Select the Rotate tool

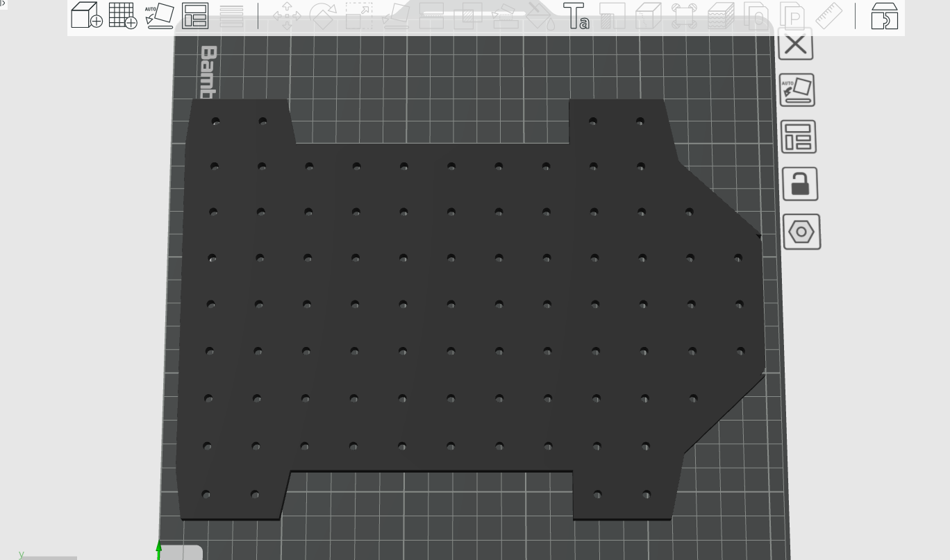click(322, 15)
